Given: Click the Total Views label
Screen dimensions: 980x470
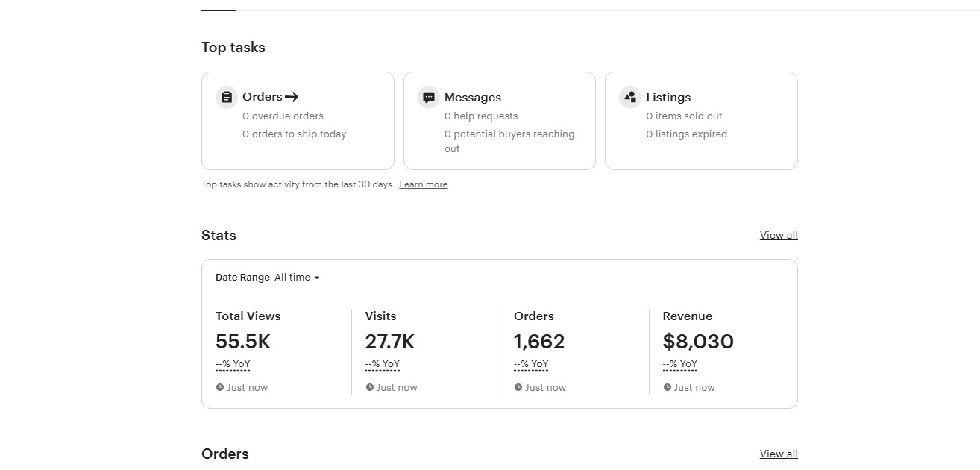Looking at the screenshot, I should (248, 316).
